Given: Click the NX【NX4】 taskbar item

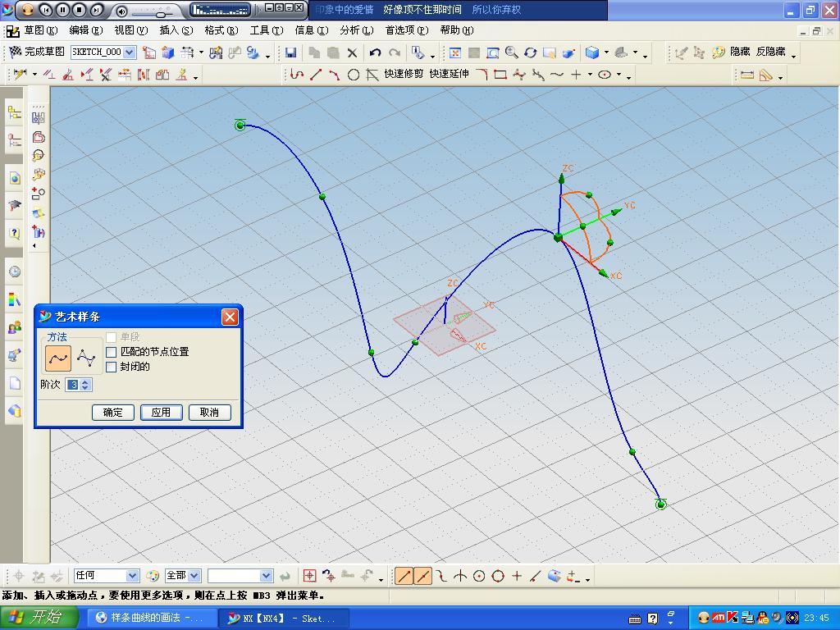Looking at the screenshot, I should pos(283,618).
